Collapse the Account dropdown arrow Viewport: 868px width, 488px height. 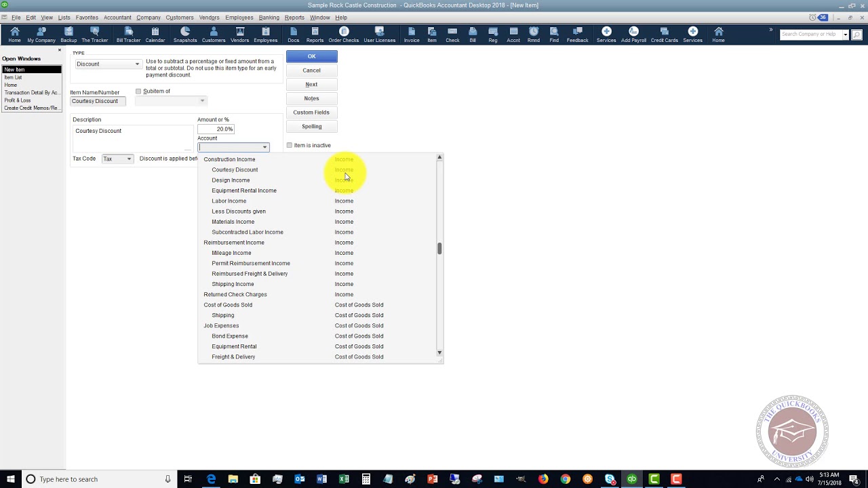pyautogui.click(x=264, y=147)
